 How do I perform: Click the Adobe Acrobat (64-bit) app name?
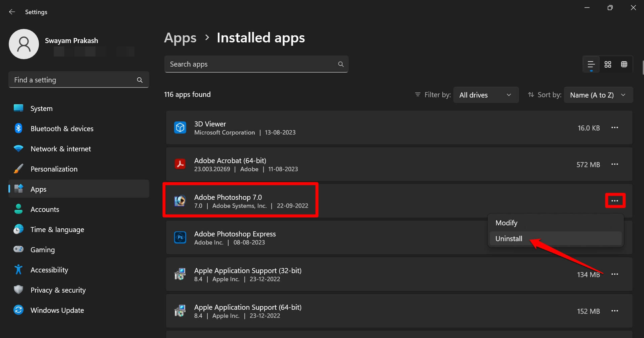coord(230,161)
